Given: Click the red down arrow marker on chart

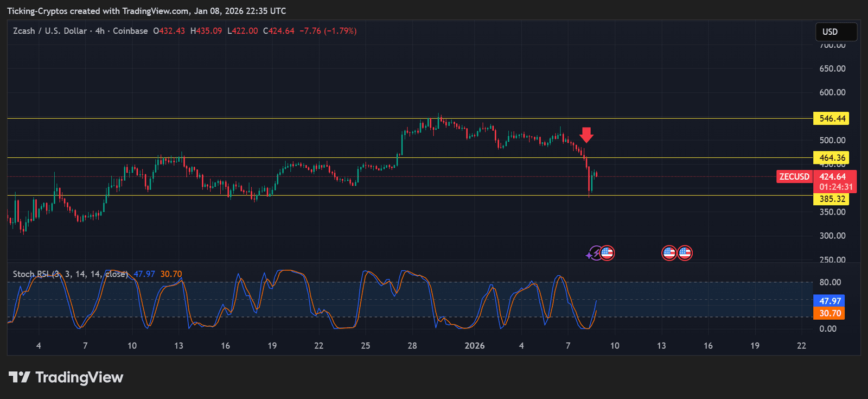Looking at the screenshot, I should pyautogui.click(x=586, y=135).
